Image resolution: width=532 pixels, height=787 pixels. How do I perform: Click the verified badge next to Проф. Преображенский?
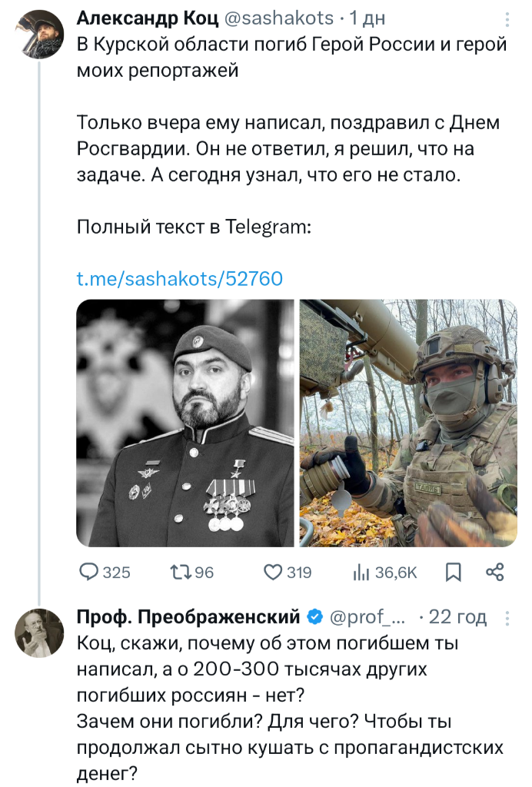click(315, 616)
